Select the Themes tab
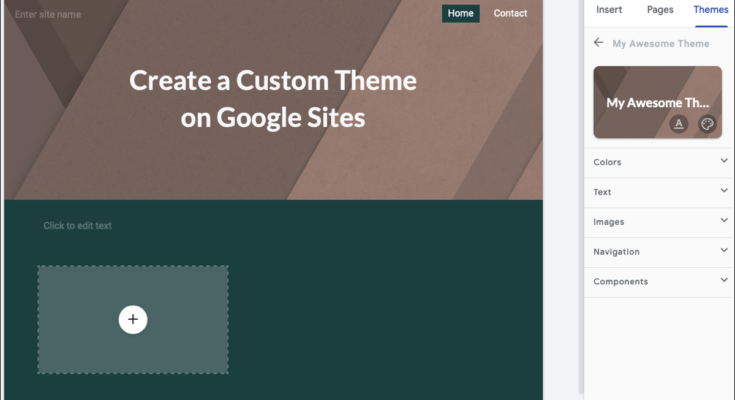Image resolution: width=735 pixels, height=400 pixels. click(711, 10)
